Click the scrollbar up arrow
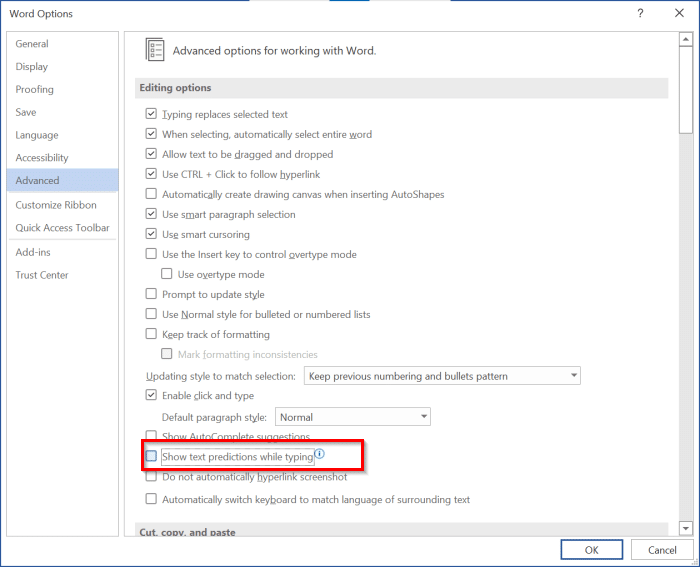700x567 pixels. tap(686, 39)
